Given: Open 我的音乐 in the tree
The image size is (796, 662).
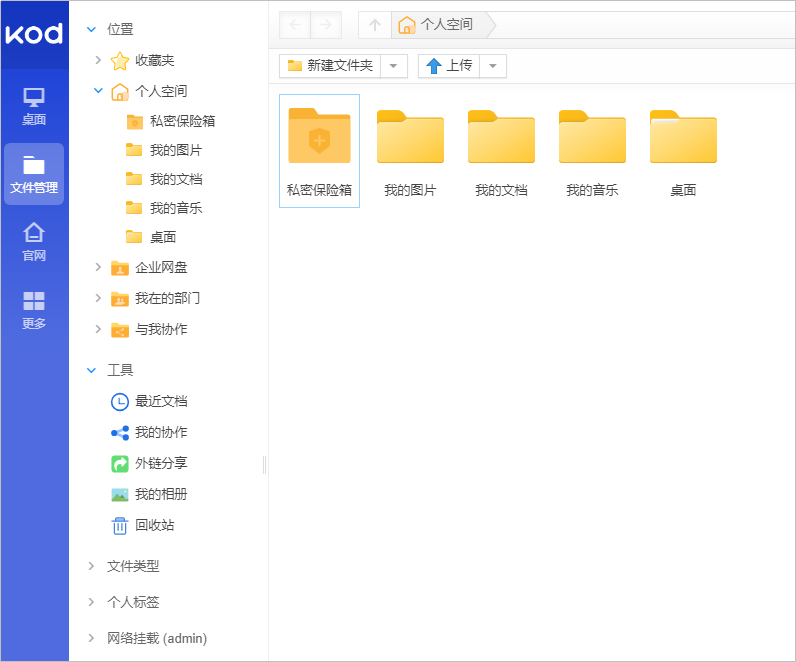Looking at the screenshot, I should [164, 208].
